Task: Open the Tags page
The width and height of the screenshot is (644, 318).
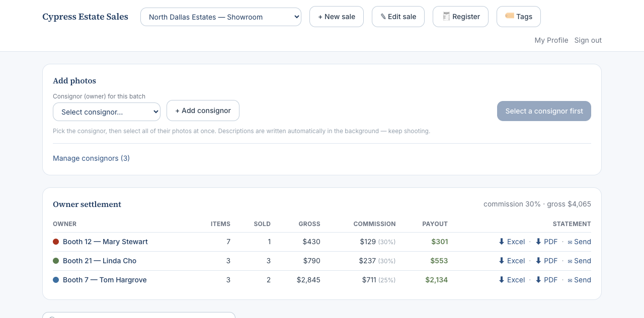Action: click(519, 17)
